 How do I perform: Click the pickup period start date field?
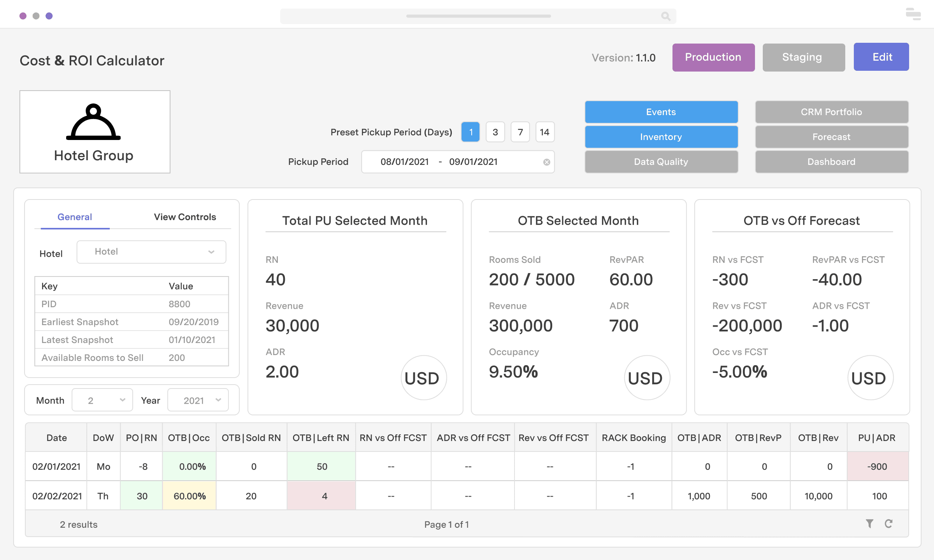tap(404, 162)
